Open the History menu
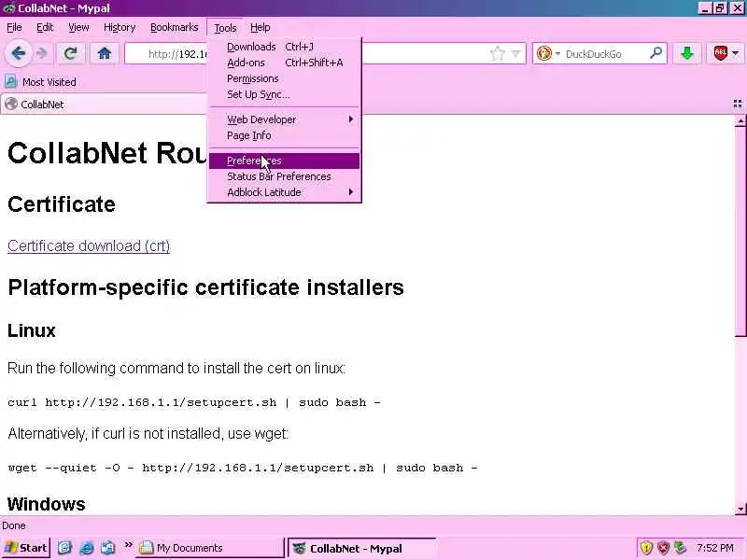Viewport: 747px width, 560px height. (120, 28)
